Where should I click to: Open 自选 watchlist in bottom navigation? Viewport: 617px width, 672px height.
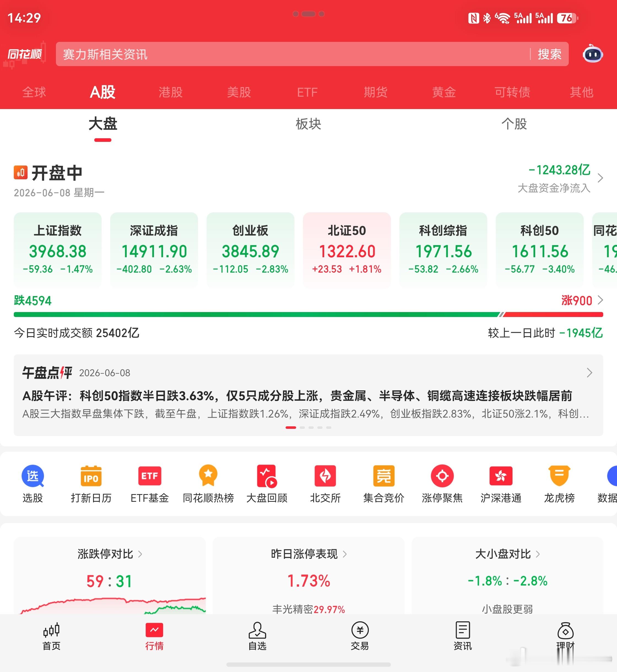[257, 637]
